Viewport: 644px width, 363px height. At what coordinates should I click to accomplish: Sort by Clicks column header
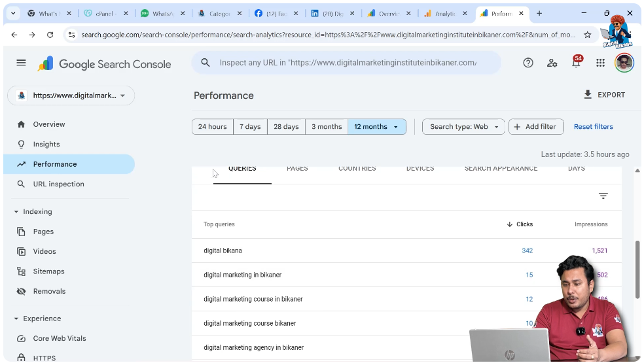[520, 224]
